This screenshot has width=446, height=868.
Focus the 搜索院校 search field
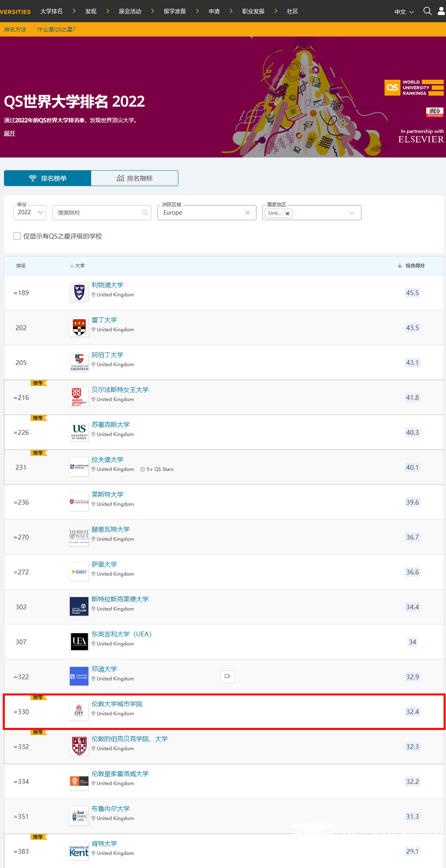(x=102, y=213)
